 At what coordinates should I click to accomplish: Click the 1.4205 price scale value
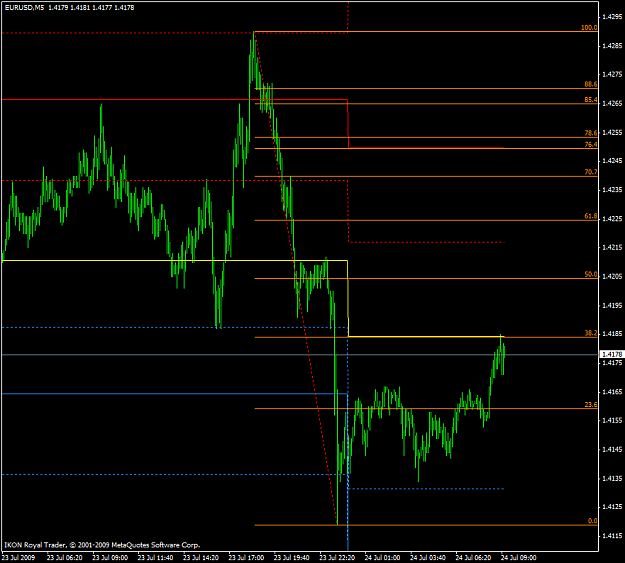pyautogui.click(x=612, y=276)
